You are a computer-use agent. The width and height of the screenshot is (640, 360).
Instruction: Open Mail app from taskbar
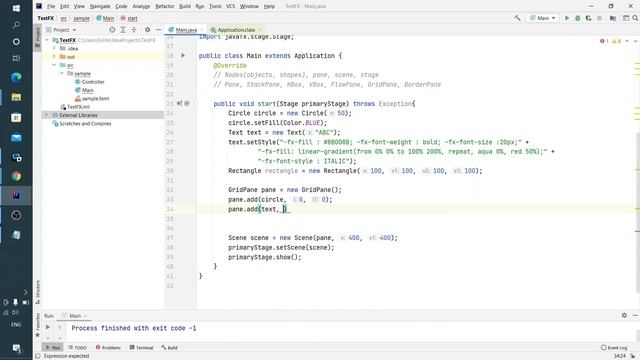pos(16,138)
